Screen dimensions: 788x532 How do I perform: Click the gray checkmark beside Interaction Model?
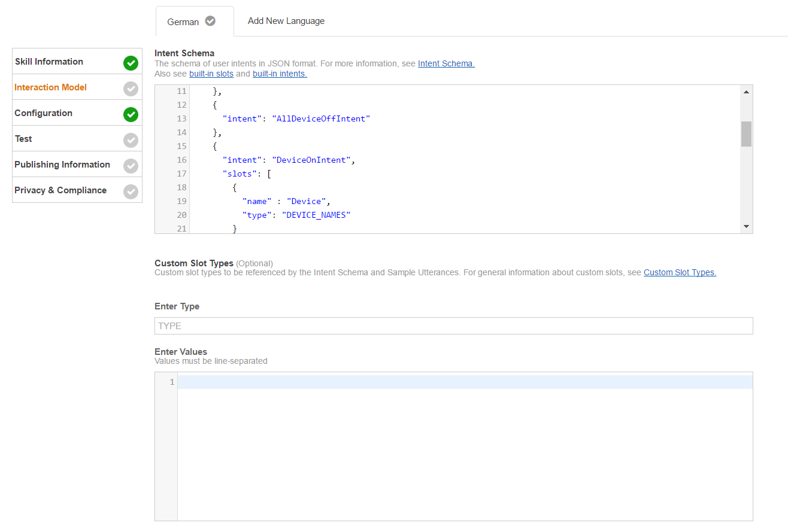(x=131, y=89)
